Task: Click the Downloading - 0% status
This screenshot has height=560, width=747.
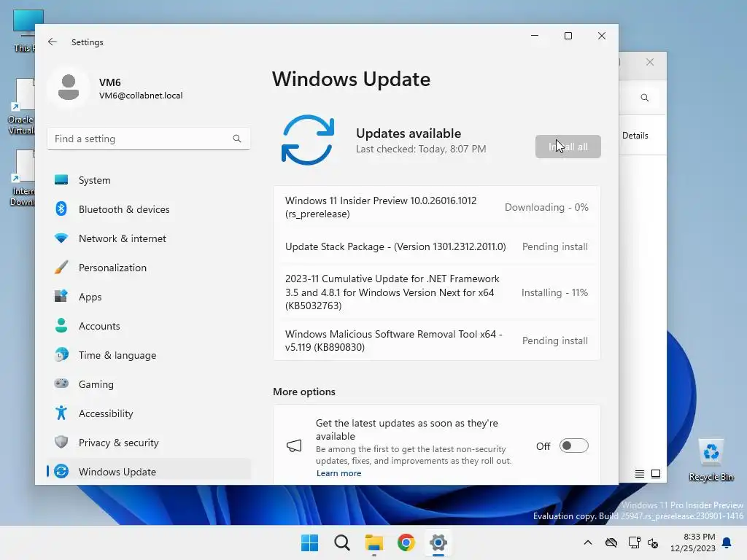Action: coord(546,207)
